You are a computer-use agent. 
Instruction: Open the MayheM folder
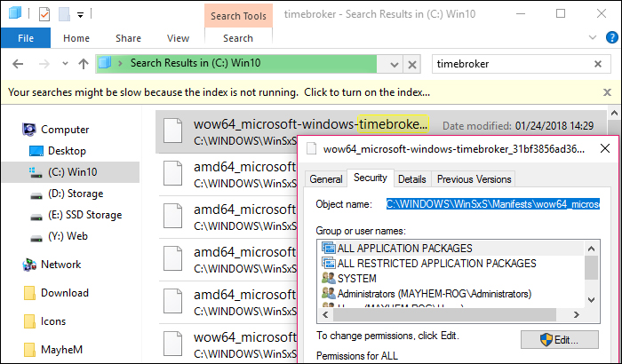coord(61,350)
